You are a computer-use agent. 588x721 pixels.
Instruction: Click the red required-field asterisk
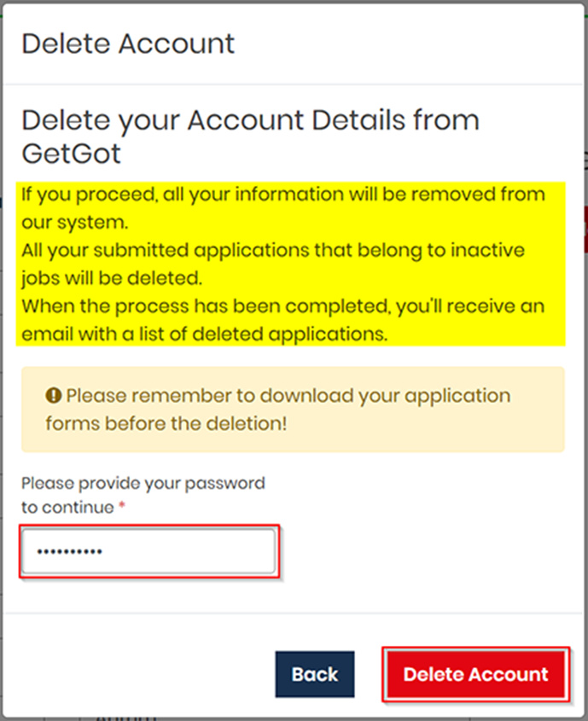click(122, 506)
